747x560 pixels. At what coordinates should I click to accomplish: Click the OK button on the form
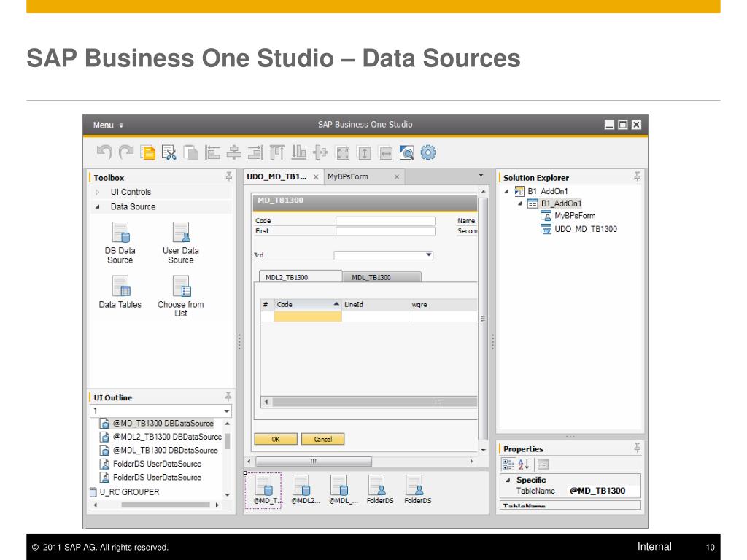[276, 439]
